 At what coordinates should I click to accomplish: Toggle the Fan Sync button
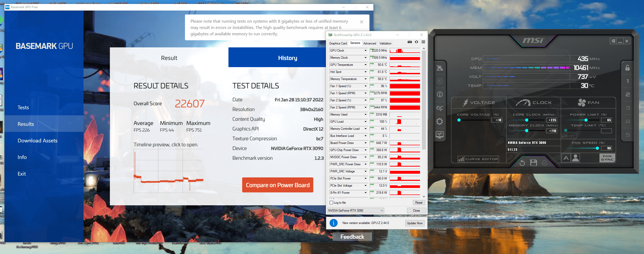pos(607,158)
